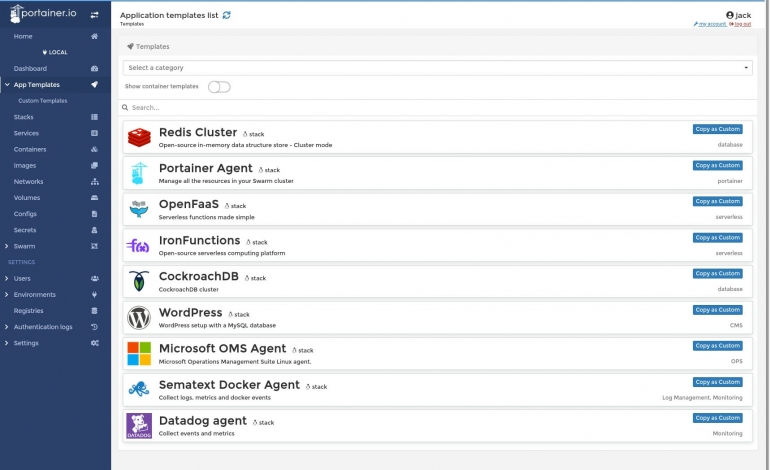Copy Redis Cluster as Custom
770x470 pixels.
[x=717, y=129]
